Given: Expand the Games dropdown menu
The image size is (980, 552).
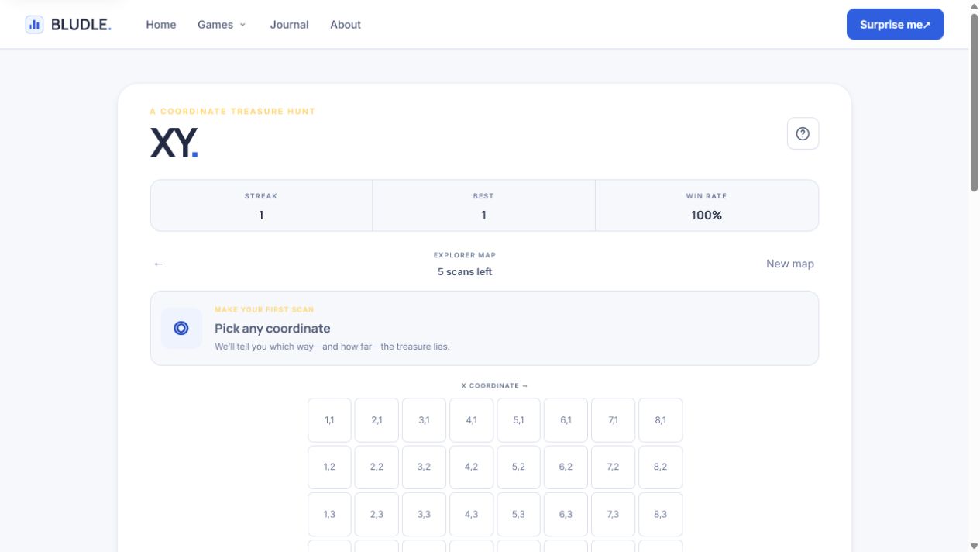Looking at the screenshot, I should [222, 25].
